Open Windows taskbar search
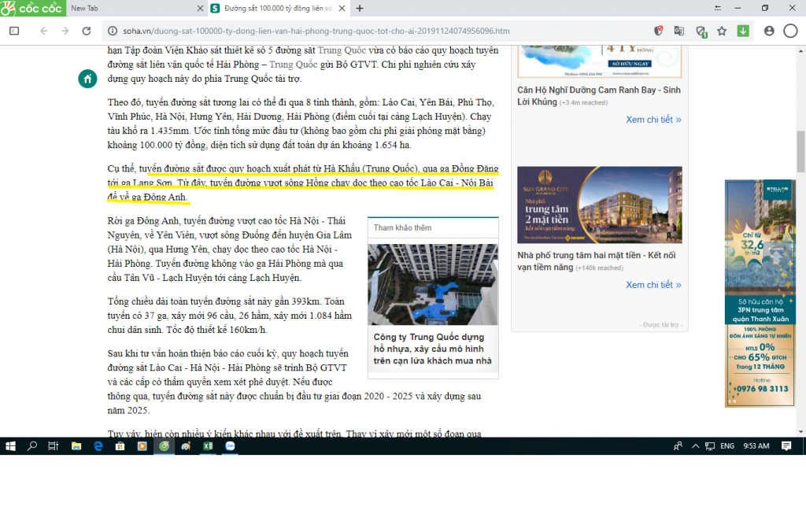 (31, 446)
